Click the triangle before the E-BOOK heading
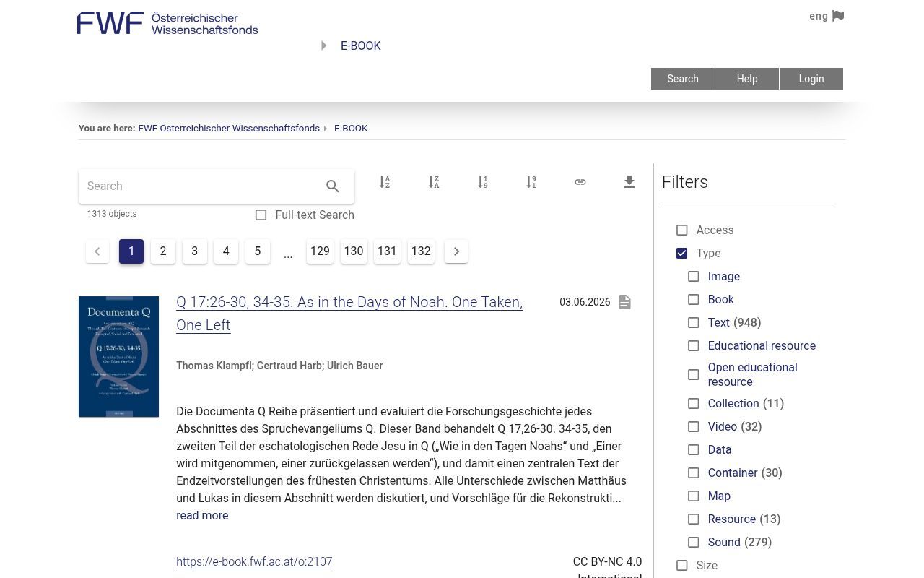Screen dimensions: 924x578 click(324, 46)
